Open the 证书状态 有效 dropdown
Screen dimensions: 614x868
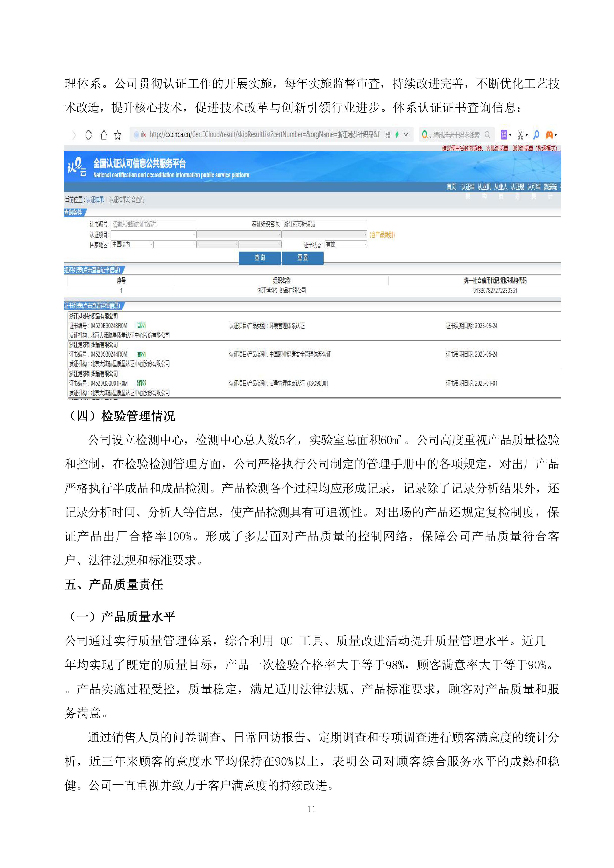(346, 245)
